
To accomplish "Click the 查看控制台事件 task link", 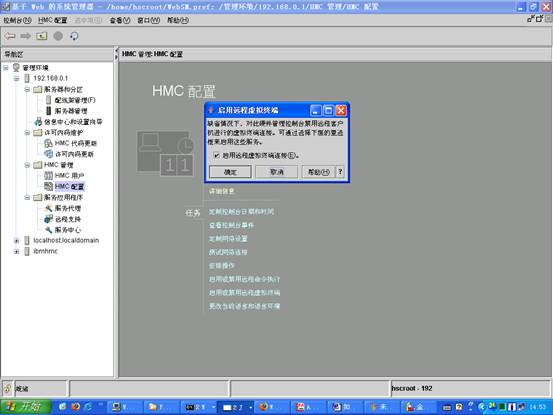I will 231,225.
